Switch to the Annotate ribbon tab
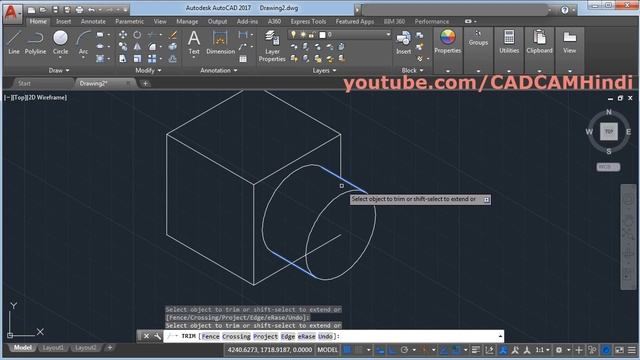This screenshot has width=640, height=360. (93, 22)
